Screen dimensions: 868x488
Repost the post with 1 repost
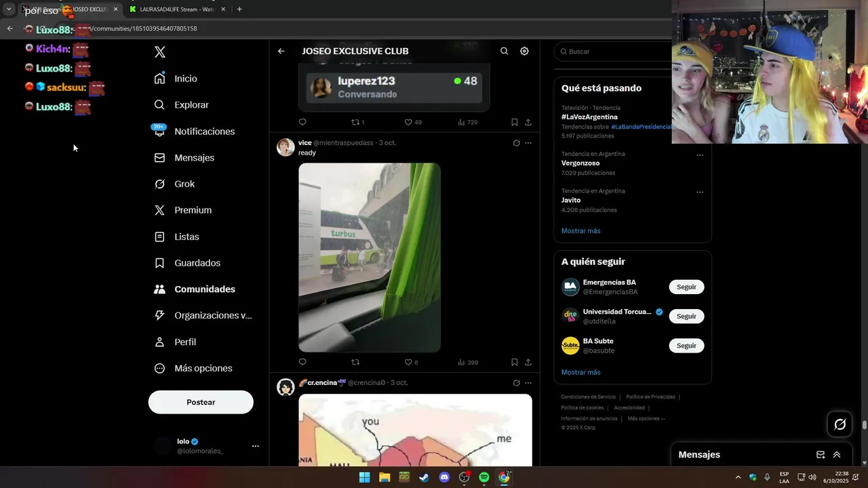357,122
